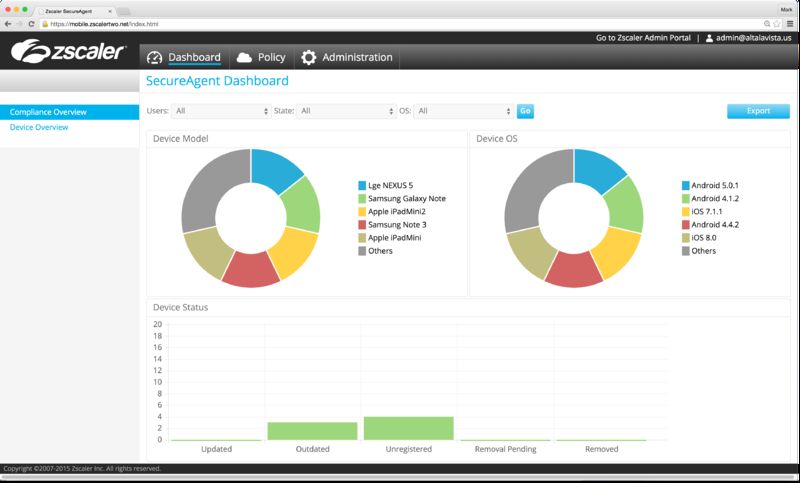Viewport: 800px width, 483px height.
Task: Expand the State dropdown
Action: 346,111
